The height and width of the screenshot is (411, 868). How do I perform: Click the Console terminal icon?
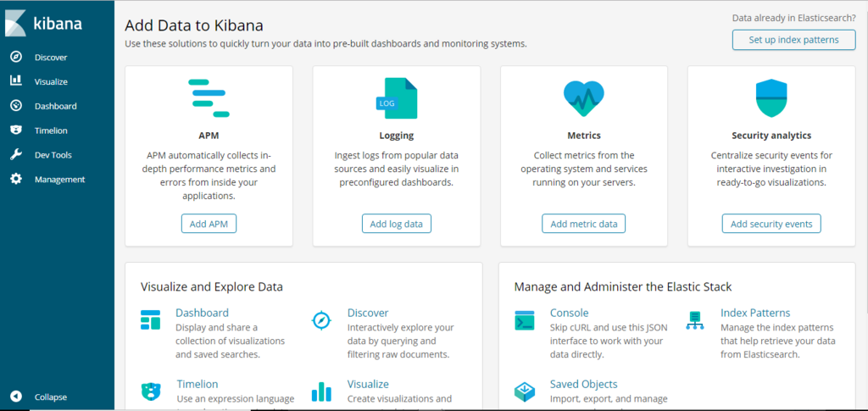point(524,320)
